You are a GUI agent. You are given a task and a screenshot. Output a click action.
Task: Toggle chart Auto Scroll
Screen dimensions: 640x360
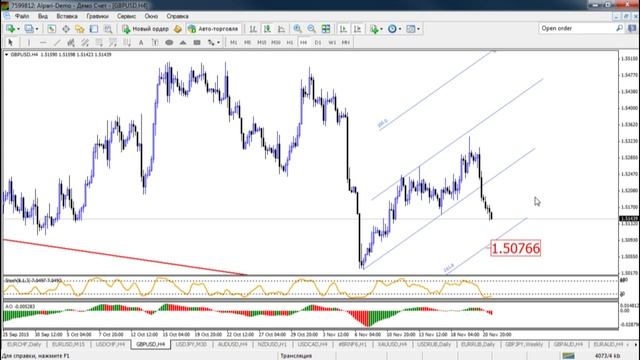click(x=343, y=29)
